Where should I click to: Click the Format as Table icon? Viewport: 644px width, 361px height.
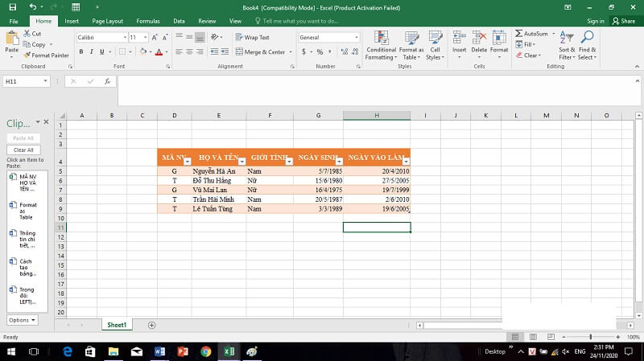[411, 45]
